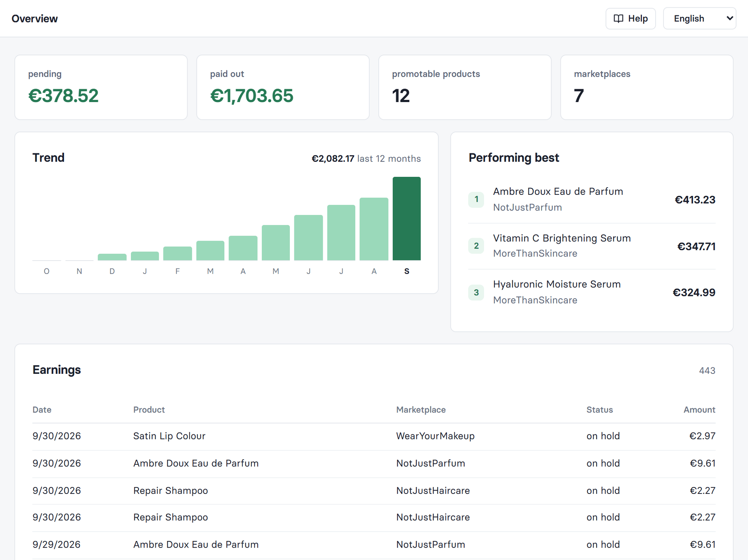Viewport: 748px width, 560px height.
Task: Click the Overview page title
Action: pos(34,19)
